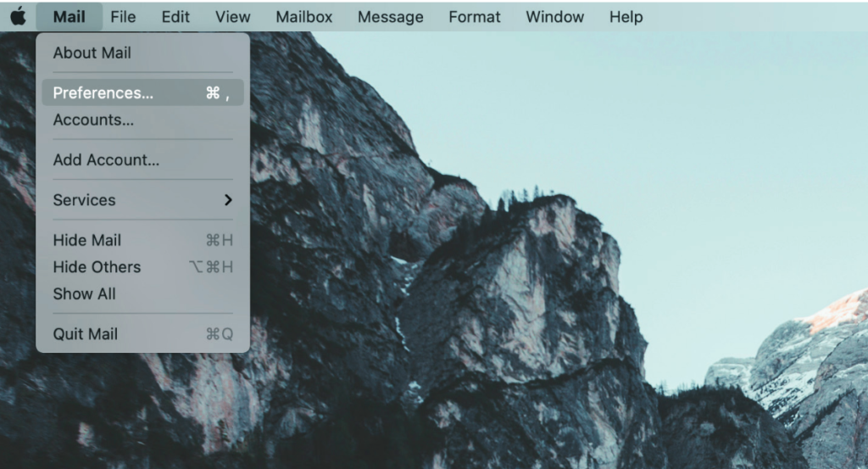Open Accounts… menu entry
The height and width of the screenshot is (469, 868).
142,120
